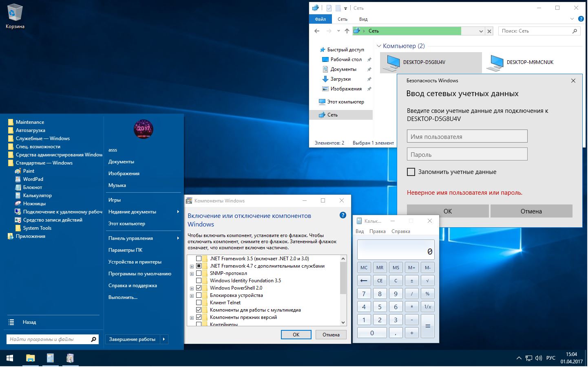Show hidden tray icons chevron
Viewport: 588px width, 367px height.
point(519,358)
